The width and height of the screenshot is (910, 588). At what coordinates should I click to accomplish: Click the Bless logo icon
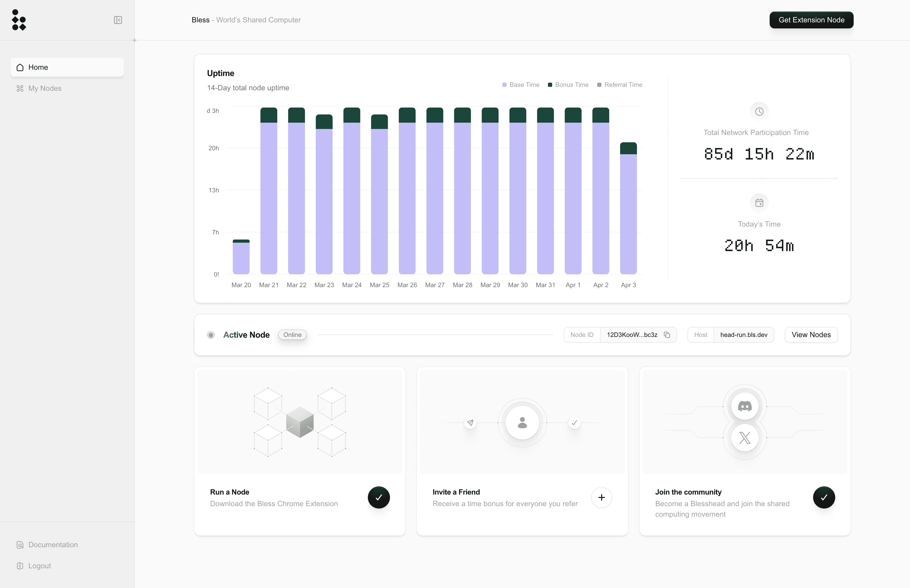pos(19,20)
